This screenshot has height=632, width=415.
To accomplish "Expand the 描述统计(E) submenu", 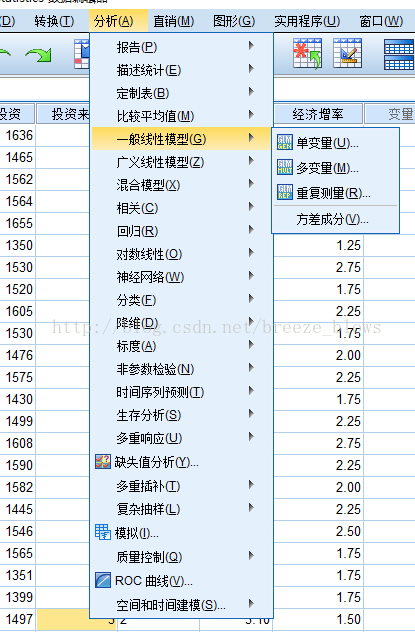I will [182, 70].
